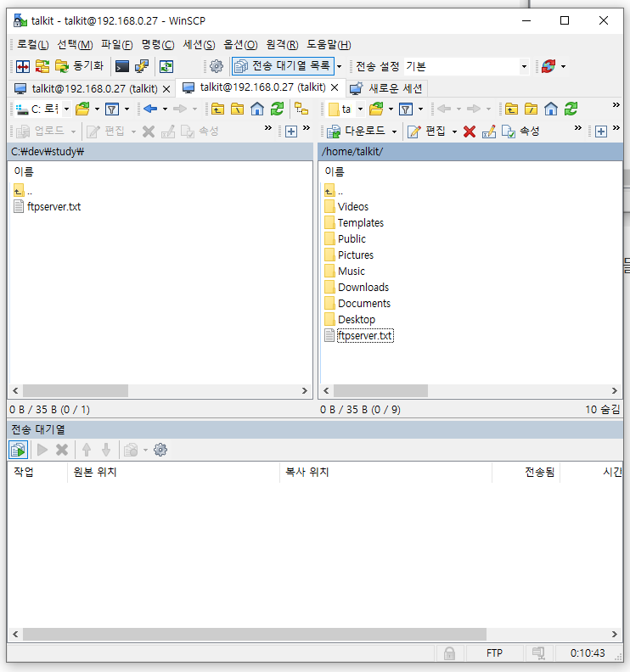Screen dimensions: 630x672
Task: Open the Compare Directories icon in main toolbar
Action: (x=23, y=66)
